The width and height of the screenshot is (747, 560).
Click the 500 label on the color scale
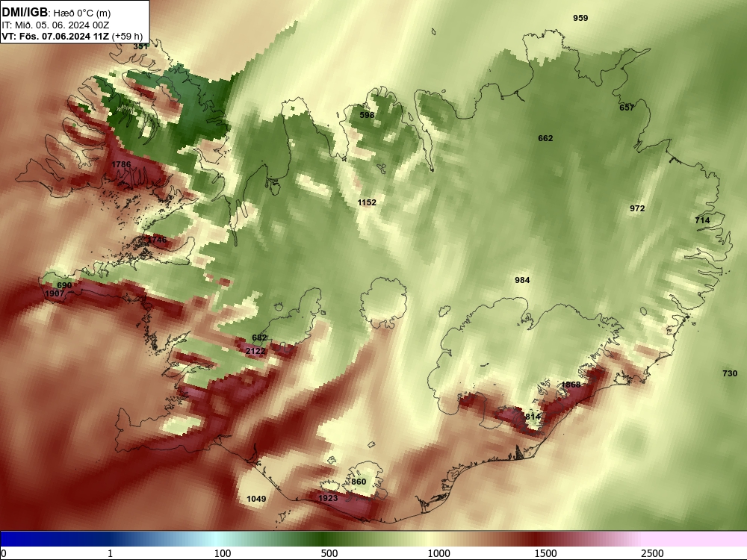(x=329, y=553)
